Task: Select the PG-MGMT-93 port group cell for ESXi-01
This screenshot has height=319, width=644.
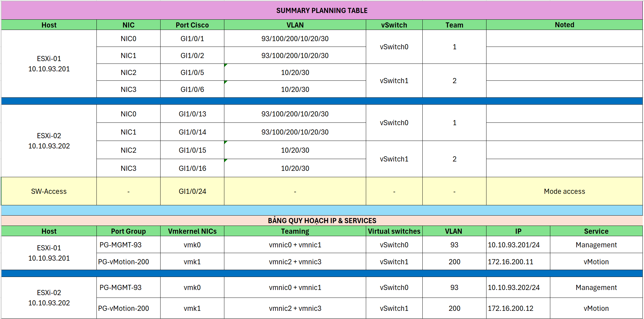Action: tap(128, 245)
